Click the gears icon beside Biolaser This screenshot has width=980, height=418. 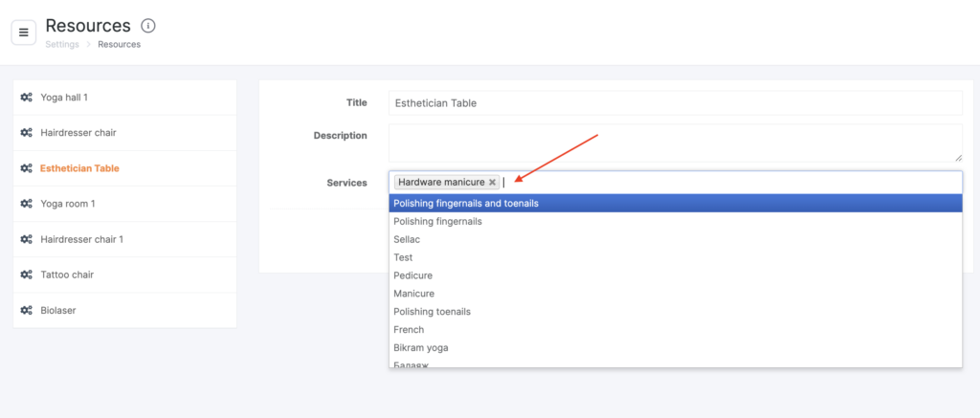[27, 311]
